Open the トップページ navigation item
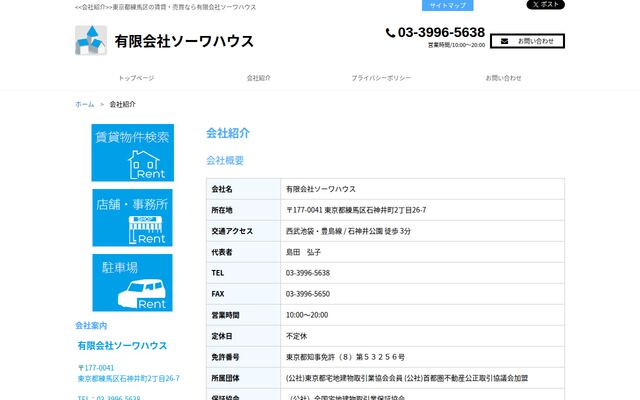Viewport: 640px width, 400px height. pos(136,78)
